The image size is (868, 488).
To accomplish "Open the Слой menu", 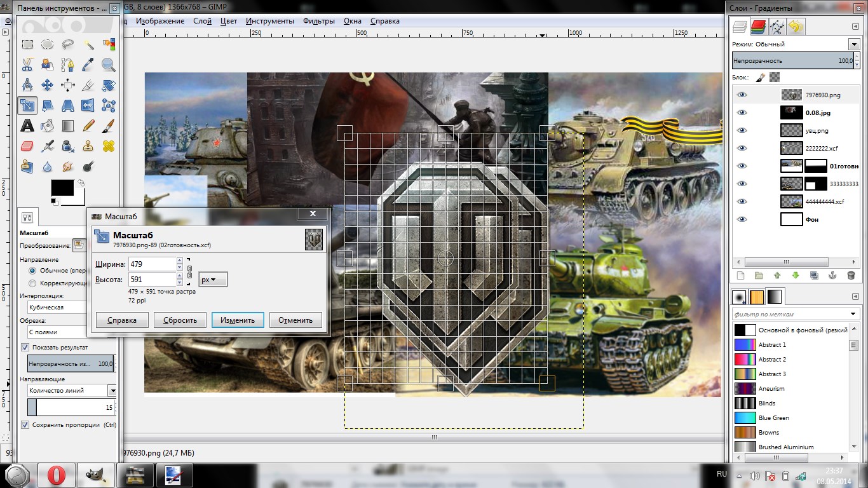I will 202,21.
